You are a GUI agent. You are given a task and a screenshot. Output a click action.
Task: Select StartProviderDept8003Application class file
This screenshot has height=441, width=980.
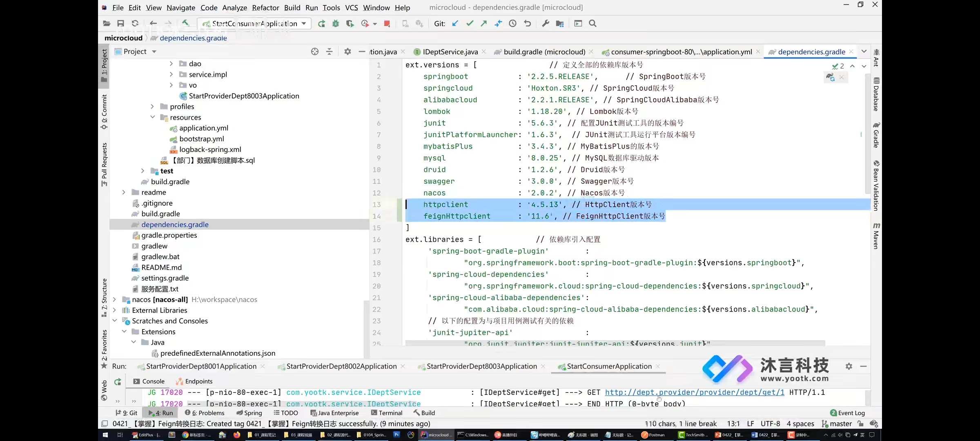pos(239,96)
